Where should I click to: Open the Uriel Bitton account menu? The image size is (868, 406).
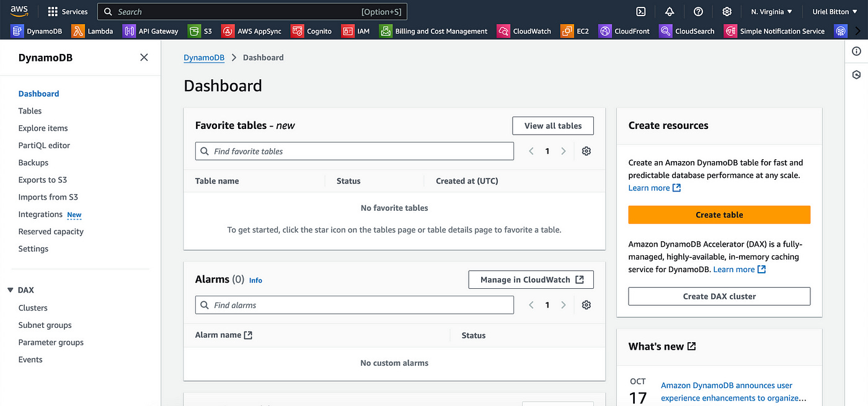pos(835,12)
